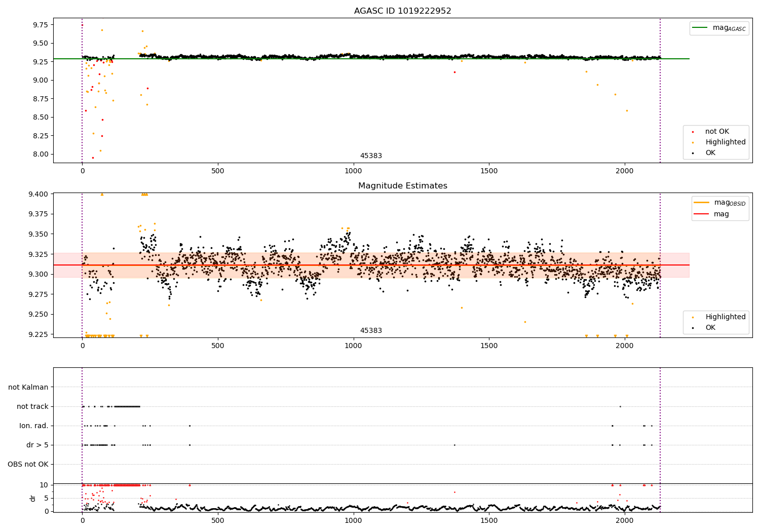Click the 'OBS not OK' row label

(x=28, y=464)
